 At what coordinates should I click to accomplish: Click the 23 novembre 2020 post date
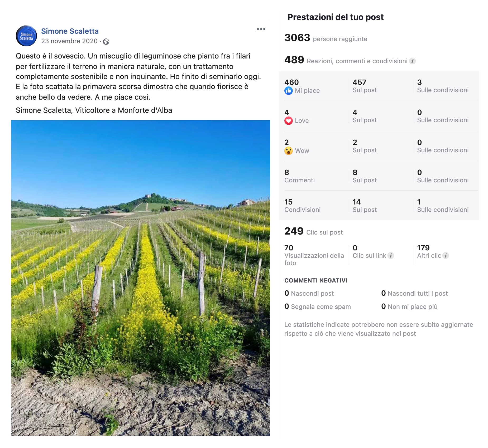click(x=69, y=41)
